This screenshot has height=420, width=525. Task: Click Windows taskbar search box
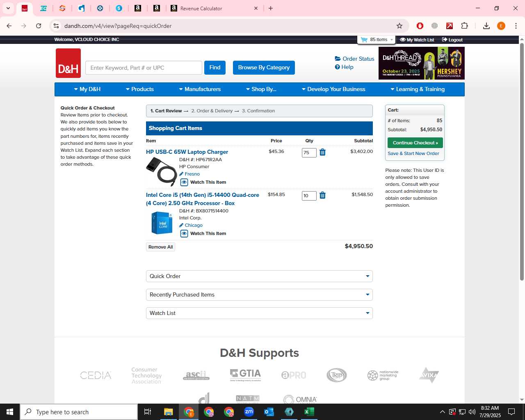tap(79, 412)
